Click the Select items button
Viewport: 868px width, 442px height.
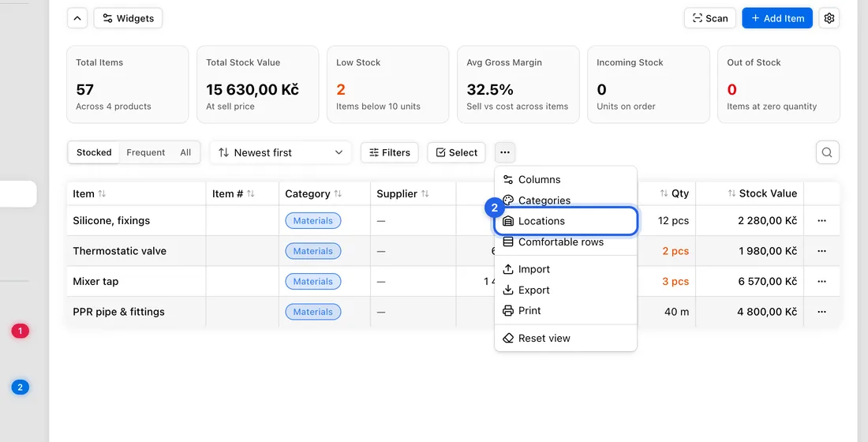pyautogui.click(x=457, y=152)
